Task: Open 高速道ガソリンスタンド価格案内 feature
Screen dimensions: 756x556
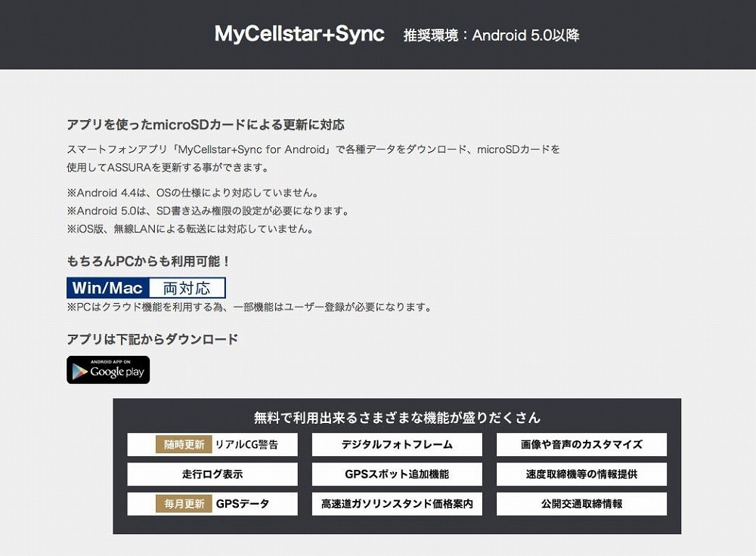Action: pos(397,504)
